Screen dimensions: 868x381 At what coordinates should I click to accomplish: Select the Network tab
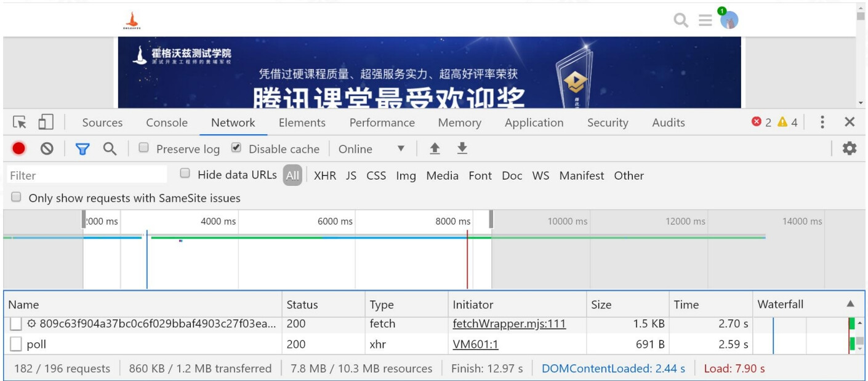click(233, 122)
